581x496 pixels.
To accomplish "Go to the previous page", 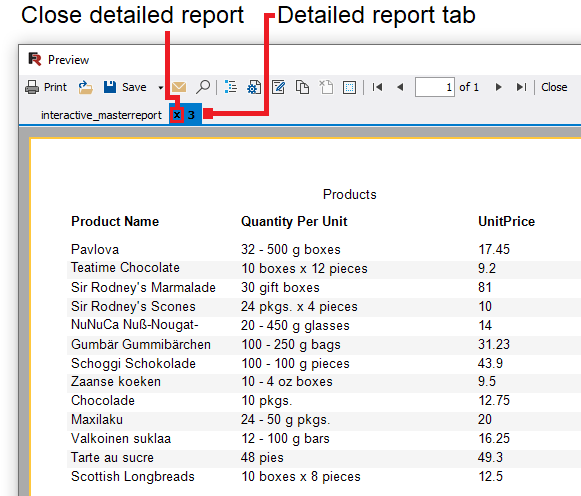I will tap(400, 87).
